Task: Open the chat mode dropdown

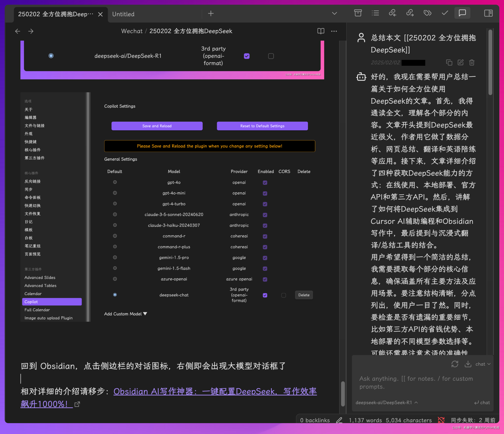Action: pos(483,364)
